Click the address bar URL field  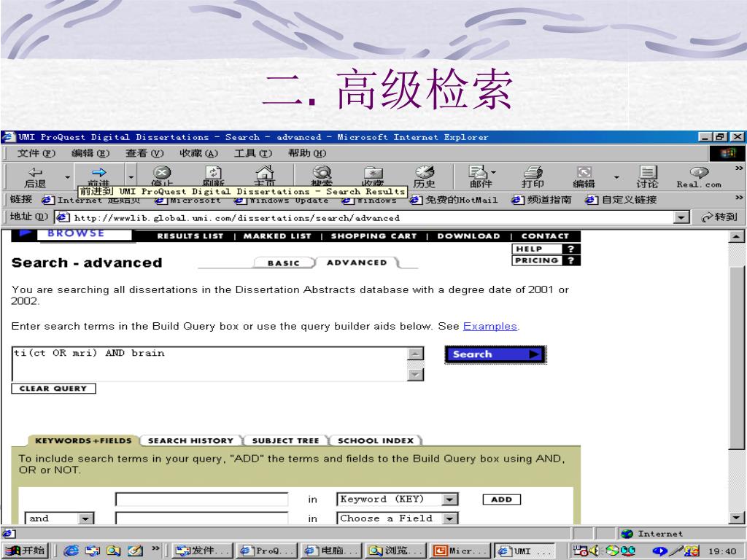365,217
